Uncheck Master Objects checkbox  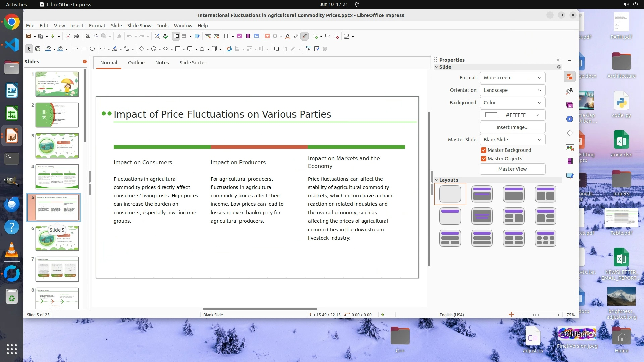(484, 159)
